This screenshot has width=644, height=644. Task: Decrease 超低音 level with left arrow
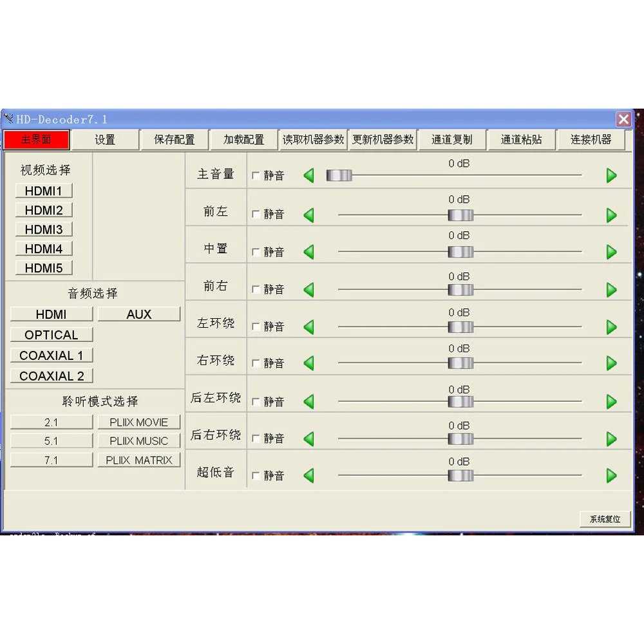309,476
